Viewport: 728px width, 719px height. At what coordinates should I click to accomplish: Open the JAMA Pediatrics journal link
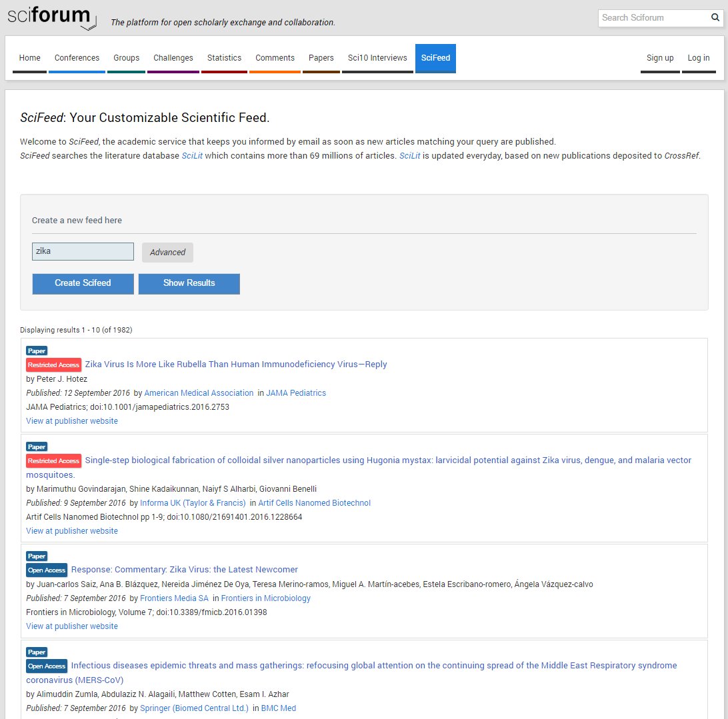coord(296,393)
